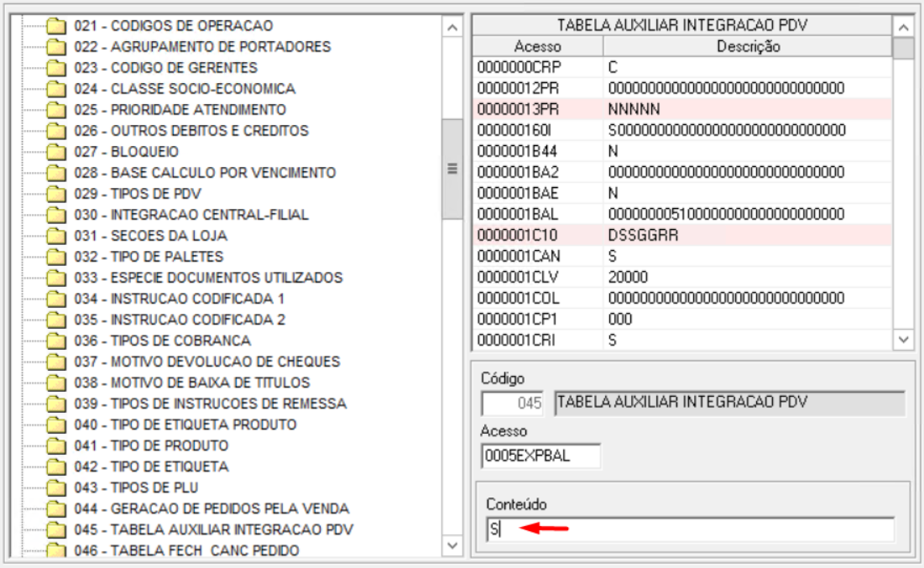This screenshot has height=568, width=924.
Task: Click the table's vertical scrollbar thumb
Action: click(x=903, y=49)
